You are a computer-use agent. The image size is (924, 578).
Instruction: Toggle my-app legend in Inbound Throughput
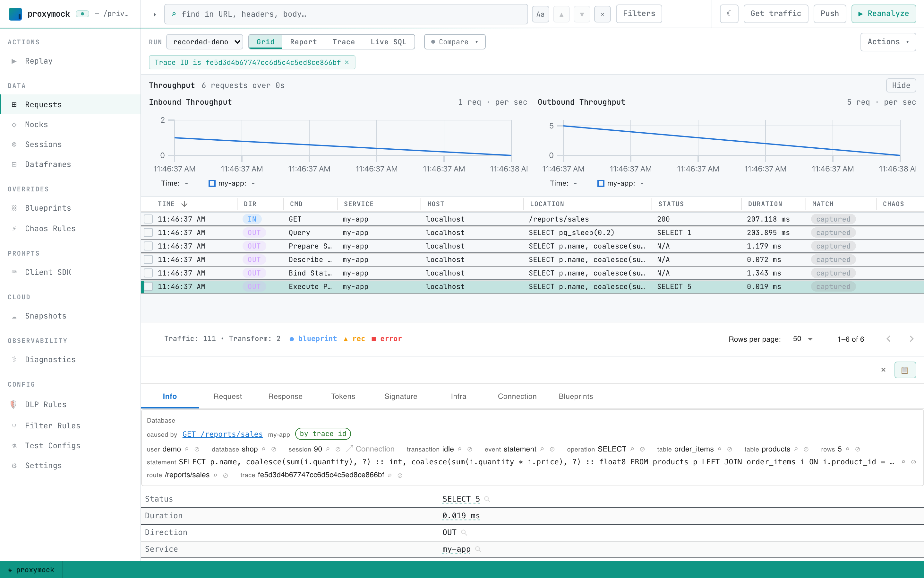[x=212, y=183]
